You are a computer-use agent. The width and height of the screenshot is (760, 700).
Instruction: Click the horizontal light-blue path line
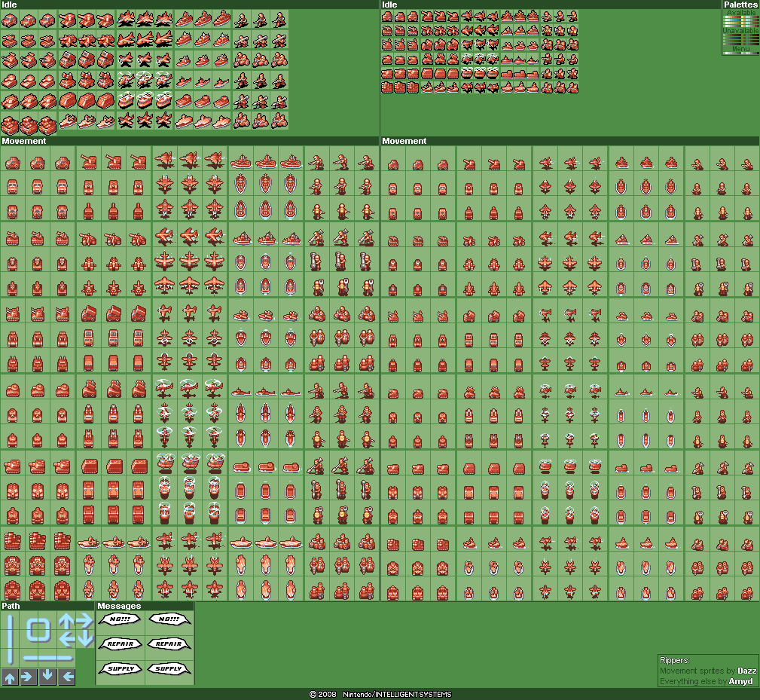click(x=48, y=659)
